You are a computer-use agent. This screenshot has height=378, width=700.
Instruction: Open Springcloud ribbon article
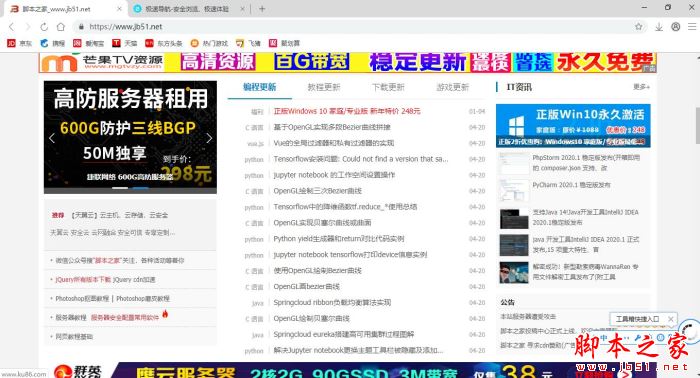point(332,303)
